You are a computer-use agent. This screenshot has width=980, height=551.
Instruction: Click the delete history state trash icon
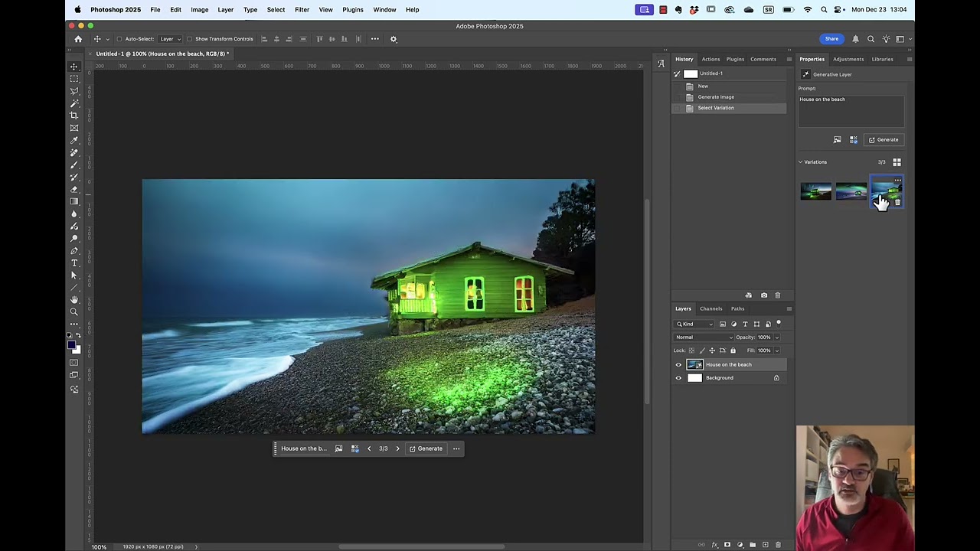point(778,295)
